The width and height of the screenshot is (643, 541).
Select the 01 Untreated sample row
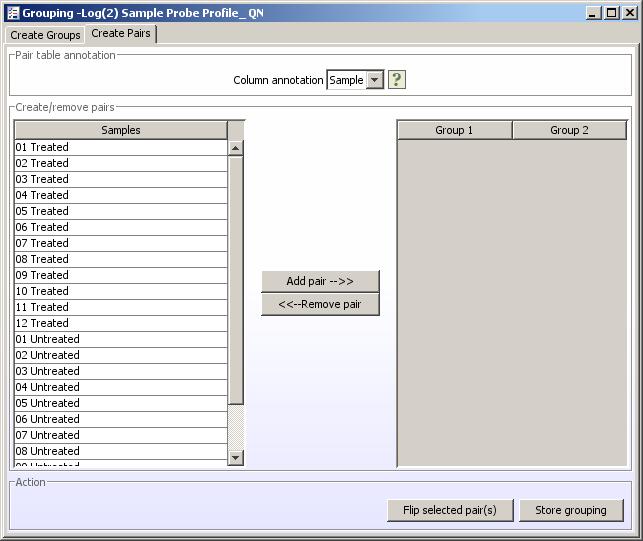(x=121, y=339)
